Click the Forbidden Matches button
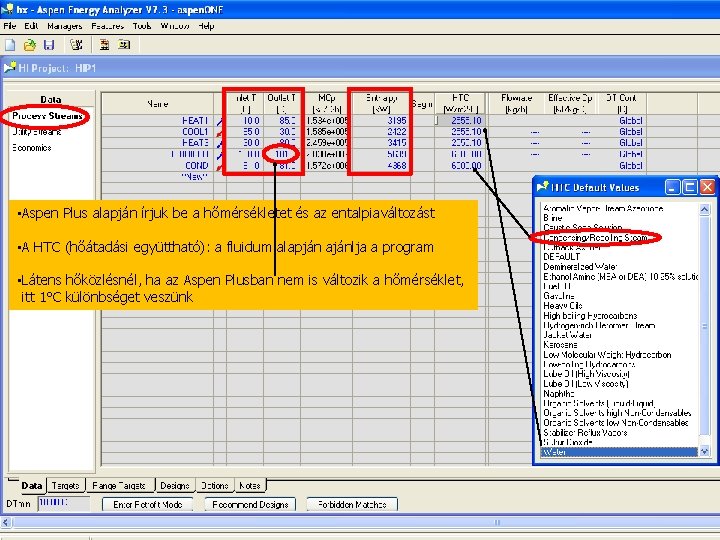The height and width of the screenshot is (540, 720). pos(352,504)
